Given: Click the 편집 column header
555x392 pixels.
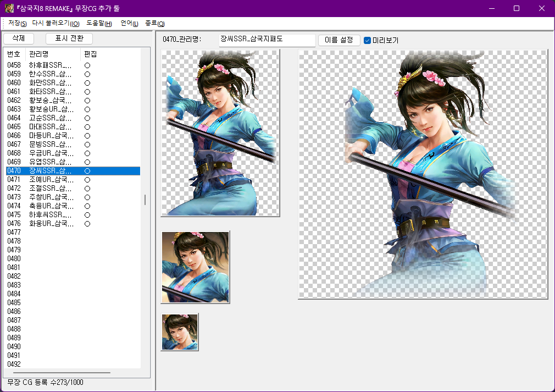Looking at the screenshot, I should 91,54.
